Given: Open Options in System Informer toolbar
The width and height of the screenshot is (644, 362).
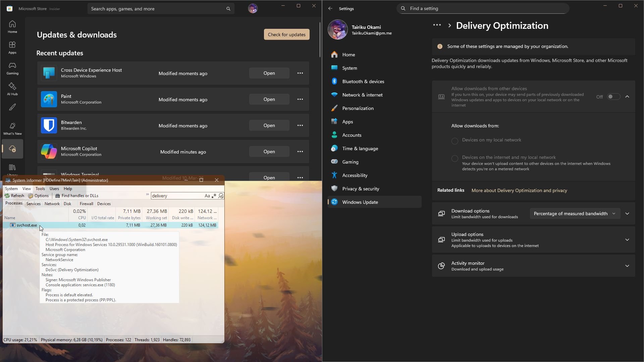Looking at the screenshot, I should tap(39, 196).
